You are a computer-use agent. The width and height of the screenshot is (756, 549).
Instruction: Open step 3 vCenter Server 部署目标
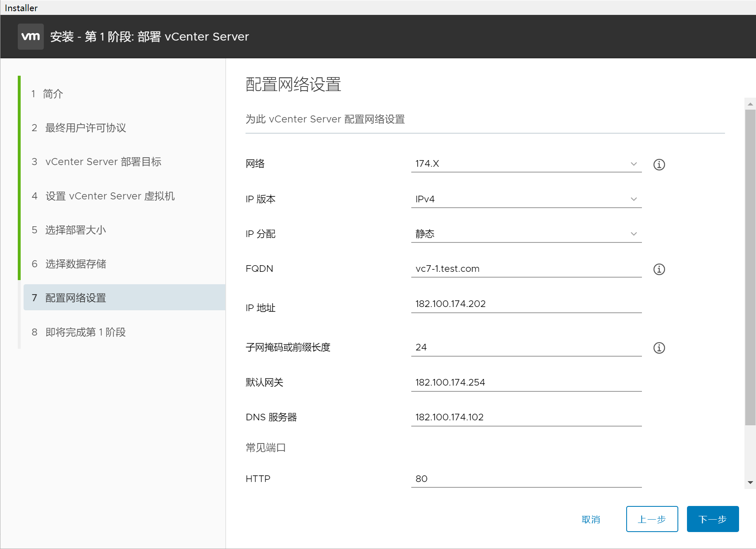click(x=103, y=162)
